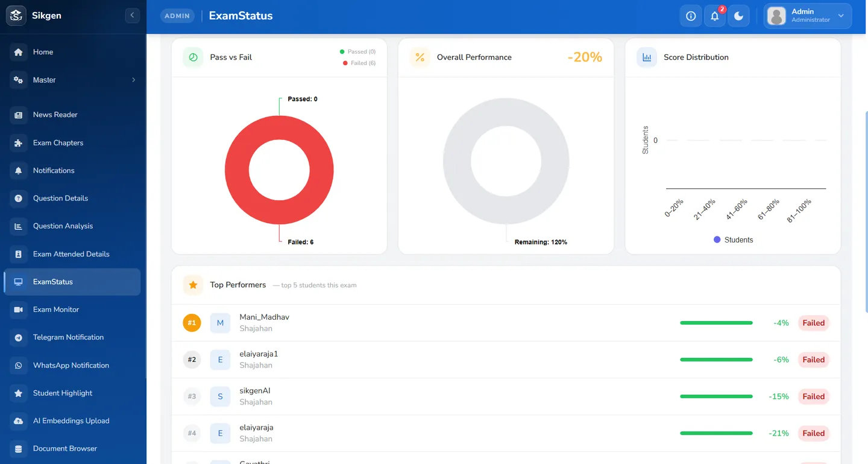The width and height of the screenshot is (868, 464).
Task: Click the info icon in the top bar
Action: click(691, 16)
